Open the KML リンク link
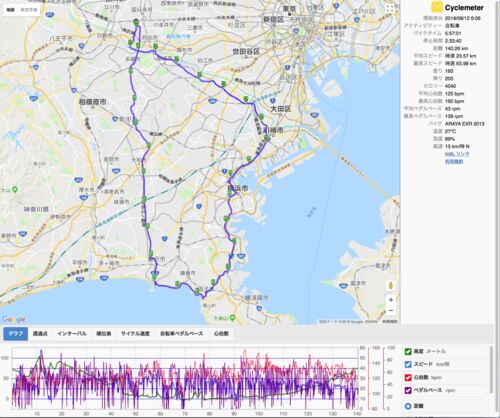Screen dimensions: 500x418 point(457,154)
